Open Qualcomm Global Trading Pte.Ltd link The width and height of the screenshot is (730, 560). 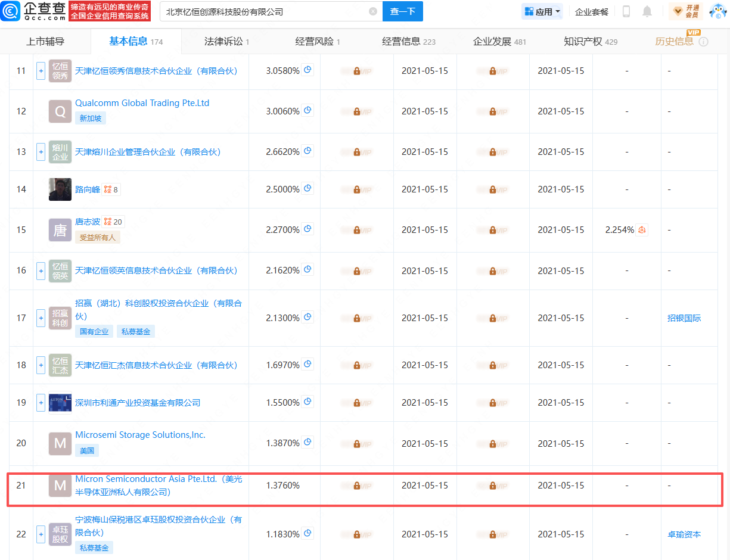[142, 103]
